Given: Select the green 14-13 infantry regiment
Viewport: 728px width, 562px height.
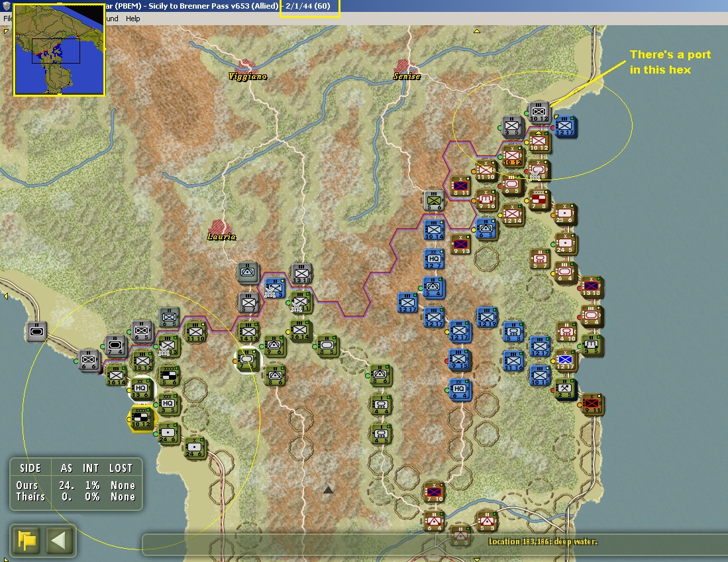Looking at the screenshot, I should (x=248, y=332).
